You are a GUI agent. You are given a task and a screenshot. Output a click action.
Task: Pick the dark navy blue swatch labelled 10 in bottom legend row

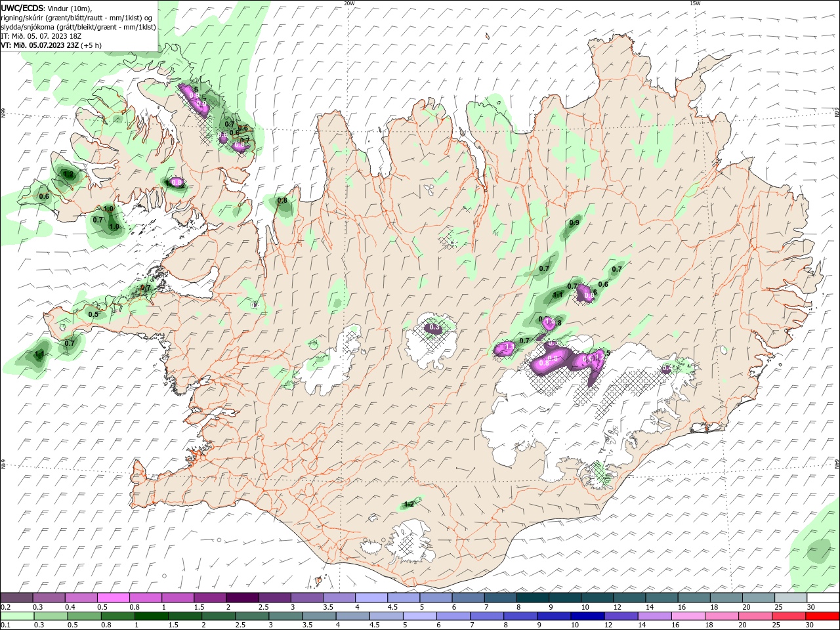pyautogui.click(x=586, y=616)
